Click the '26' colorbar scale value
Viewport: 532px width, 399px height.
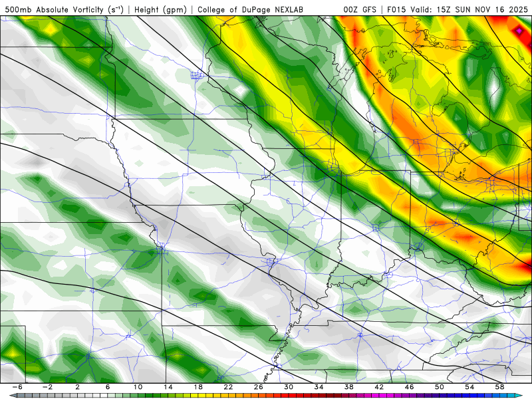(x=259, y=387)
